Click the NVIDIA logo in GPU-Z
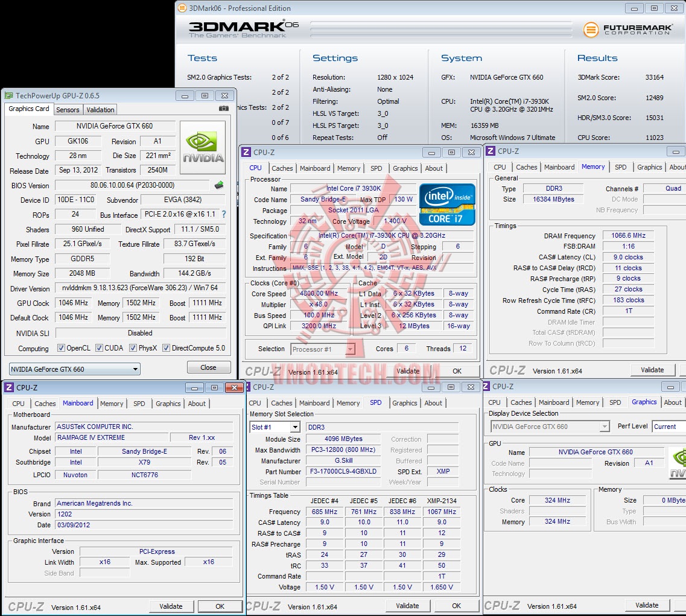This screenshot has width=686, height=616. (x=203, y=147)
